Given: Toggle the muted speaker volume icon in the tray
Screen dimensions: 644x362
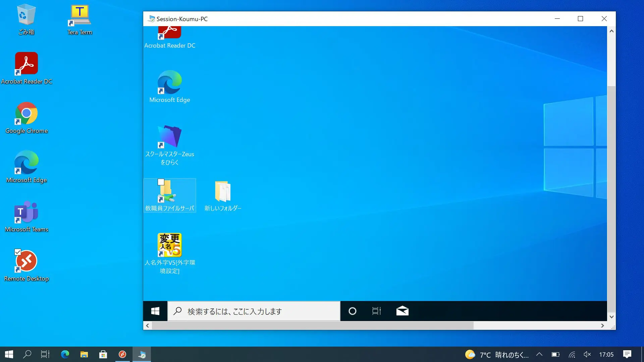Looking at the screenshot, I should click(587, 354).
